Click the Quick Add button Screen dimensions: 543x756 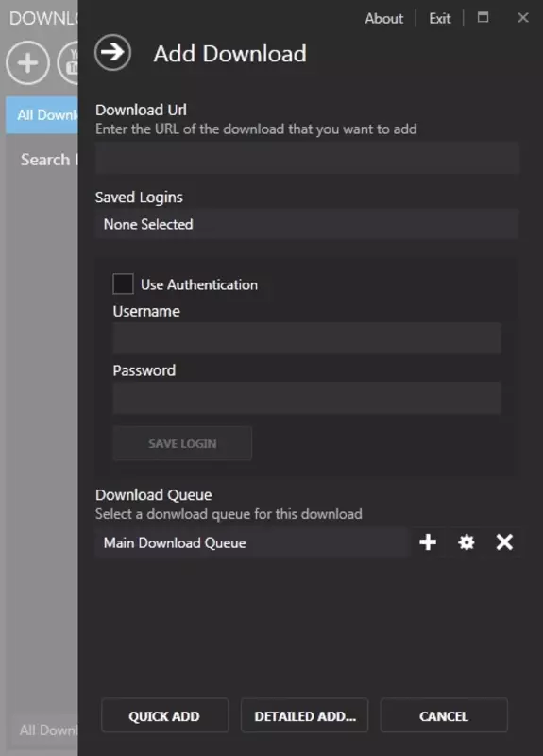click(164, 715)
